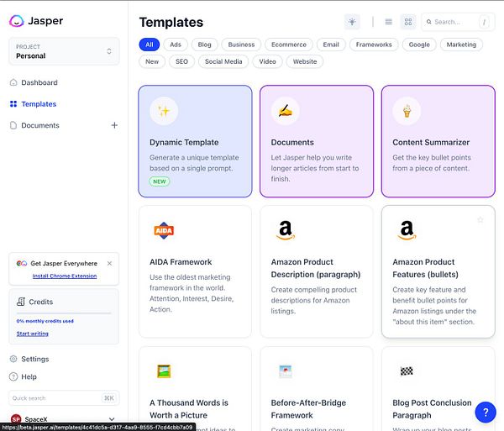
Task: Filter templates by Email
Action: pos(331,45)
